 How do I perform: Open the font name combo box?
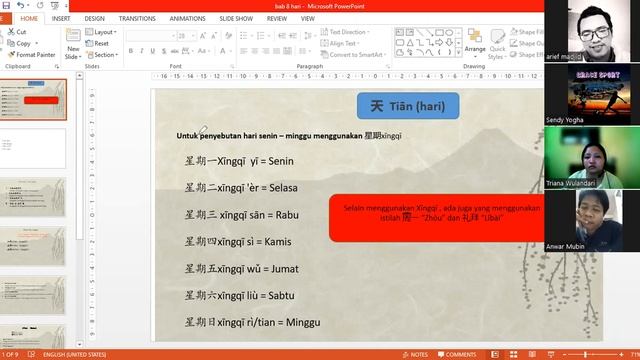click(151, 36)
